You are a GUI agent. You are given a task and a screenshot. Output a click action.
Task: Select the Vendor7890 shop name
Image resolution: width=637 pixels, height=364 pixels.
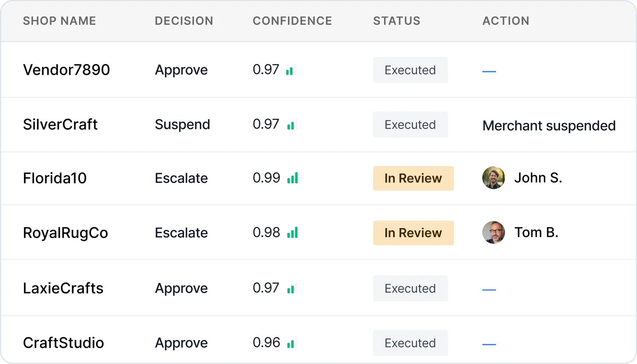click(x=66, y=70)
